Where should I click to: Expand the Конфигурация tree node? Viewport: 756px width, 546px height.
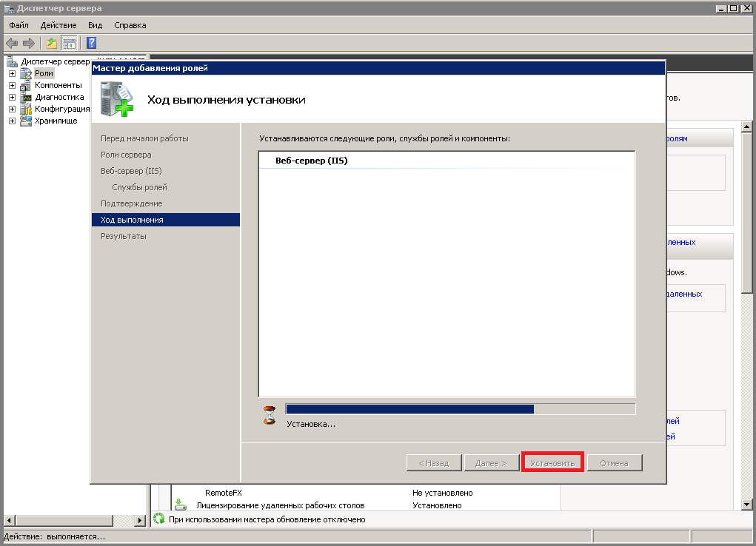click(x=12, y=109)
